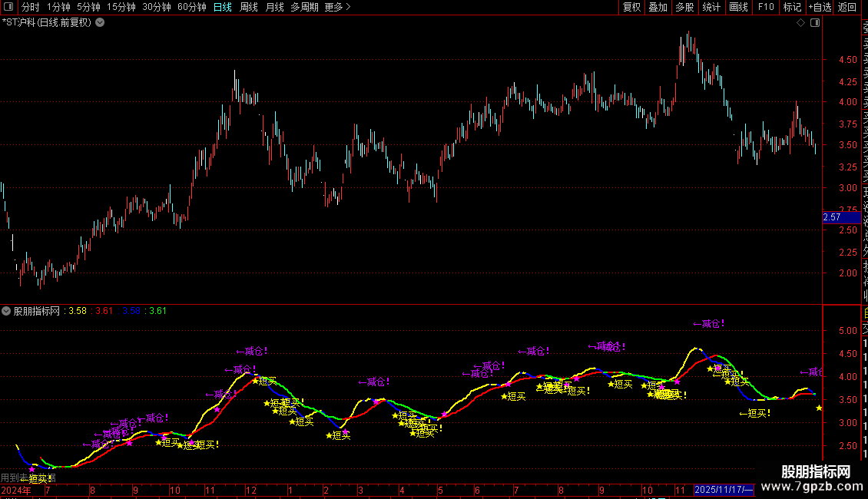Open the 统计 statistics tool
This screenshot has height=499, width=868.
711,7
